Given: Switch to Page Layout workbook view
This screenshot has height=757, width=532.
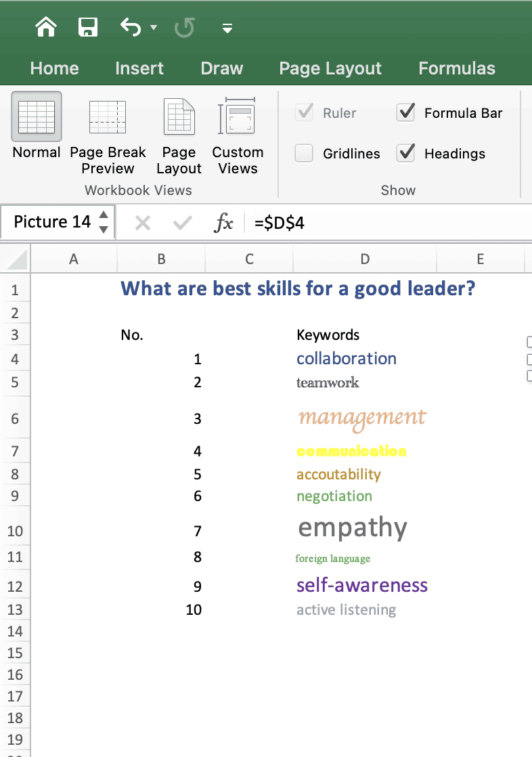Looking at the screenshot, I should tap(179, 137).
